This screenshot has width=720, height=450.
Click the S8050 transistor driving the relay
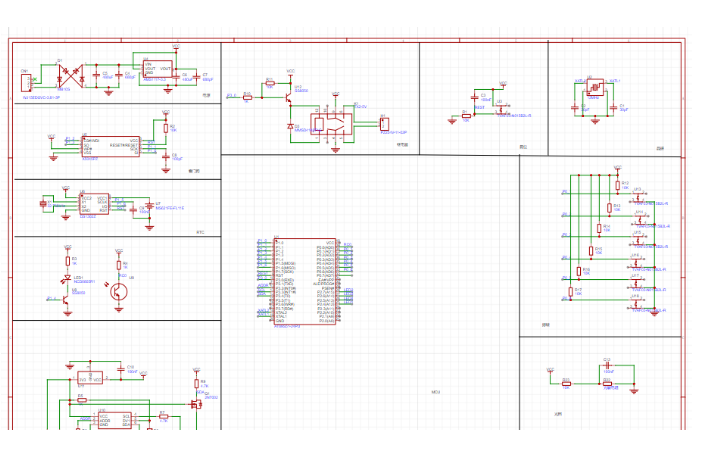288,97
